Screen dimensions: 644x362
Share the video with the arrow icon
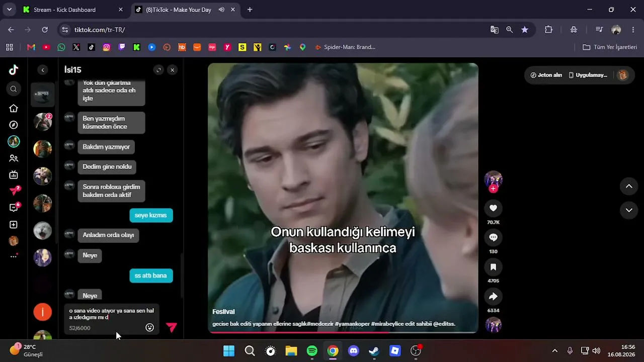[x=493, y=297]
